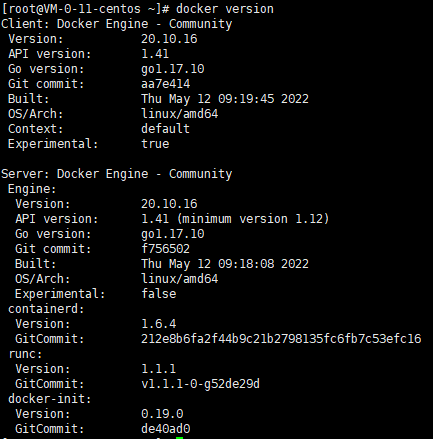The width and height of the screenshot is (433, 439).
Task: Click the client Built date 09:19:45
Action: pos(246,99)
